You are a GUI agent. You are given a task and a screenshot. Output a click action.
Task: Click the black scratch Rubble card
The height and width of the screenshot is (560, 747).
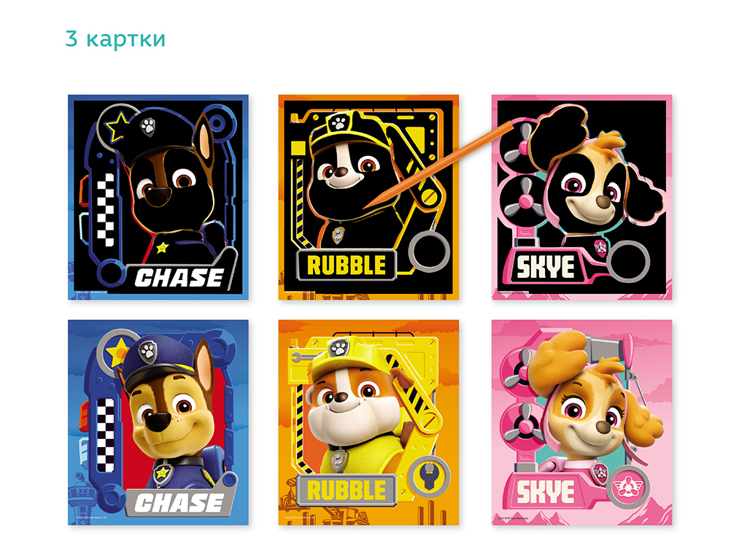pos(368,197)
